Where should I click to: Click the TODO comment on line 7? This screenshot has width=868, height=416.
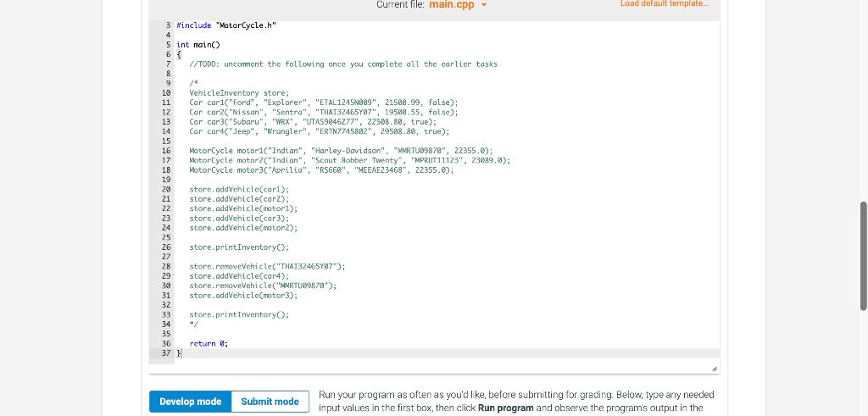click(x=343, y=64)
